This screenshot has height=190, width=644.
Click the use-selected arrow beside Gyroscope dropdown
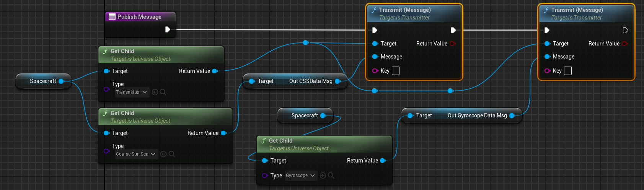pyautogui.click(x=323, y=175)
